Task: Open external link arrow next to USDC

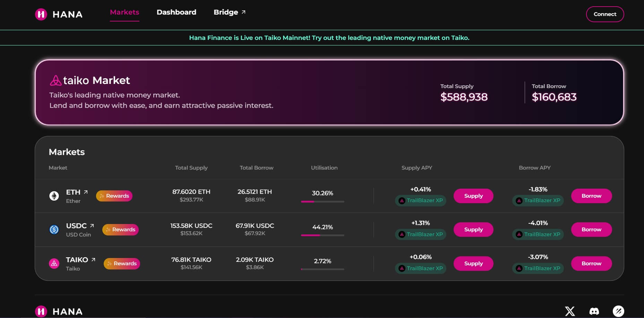Action: [92, 225]
